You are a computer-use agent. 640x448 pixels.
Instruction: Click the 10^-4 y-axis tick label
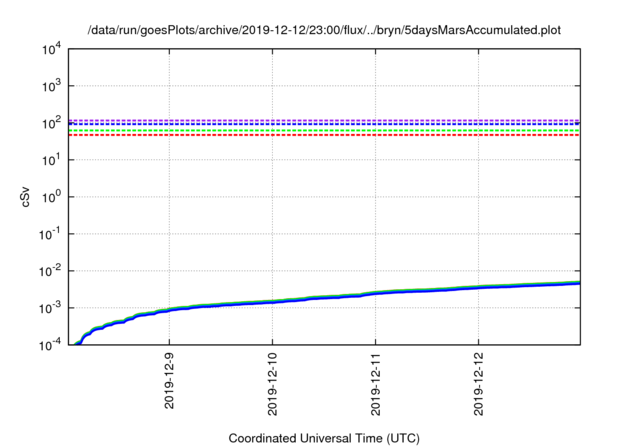click(50, 345)
